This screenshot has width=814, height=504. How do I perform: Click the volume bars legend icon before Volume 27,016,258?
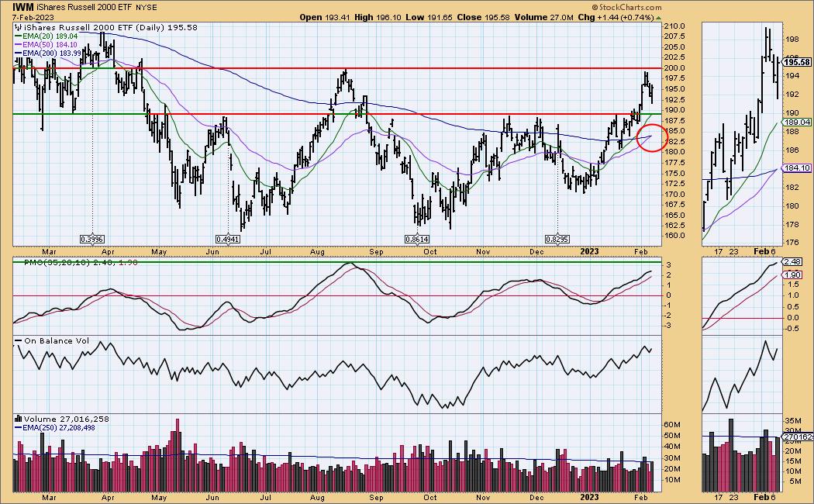click(18, 419)
